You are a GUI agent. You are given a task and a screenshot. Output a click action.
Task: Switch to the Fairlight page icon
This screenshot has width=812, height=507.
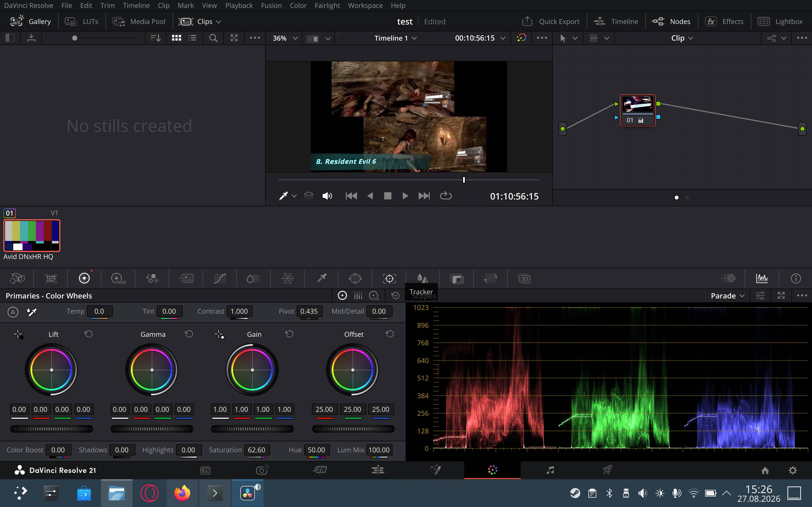pyautogui.click(x=550, y=470)
